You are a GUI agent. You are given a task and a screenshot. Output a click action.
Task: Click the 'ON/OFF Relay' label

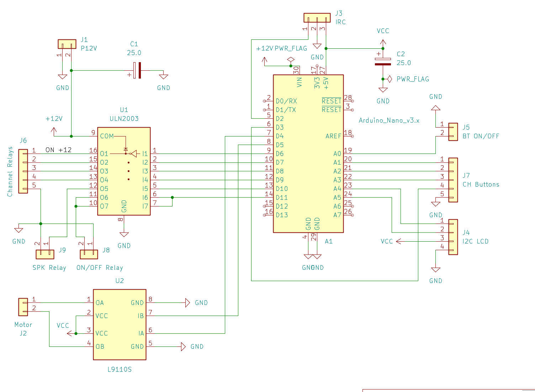(100, 268)
